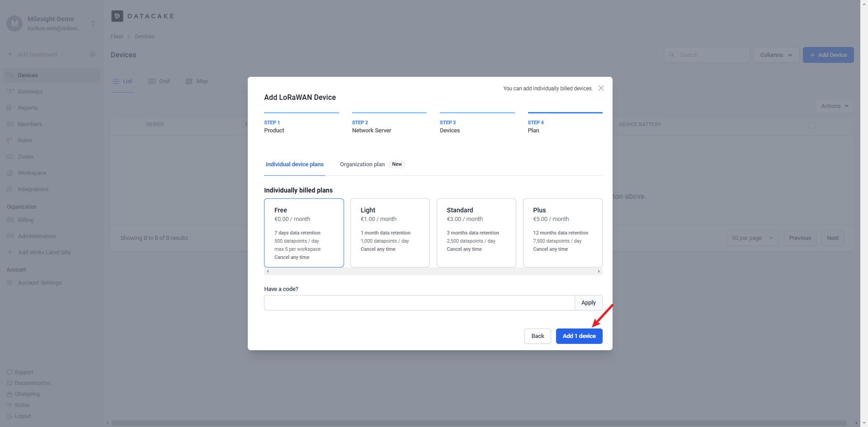The height and width of the screenshot is (427, 868).
Task: Jump to Step 1 Product
Action: pyautogui.click(x=302, y=123)
